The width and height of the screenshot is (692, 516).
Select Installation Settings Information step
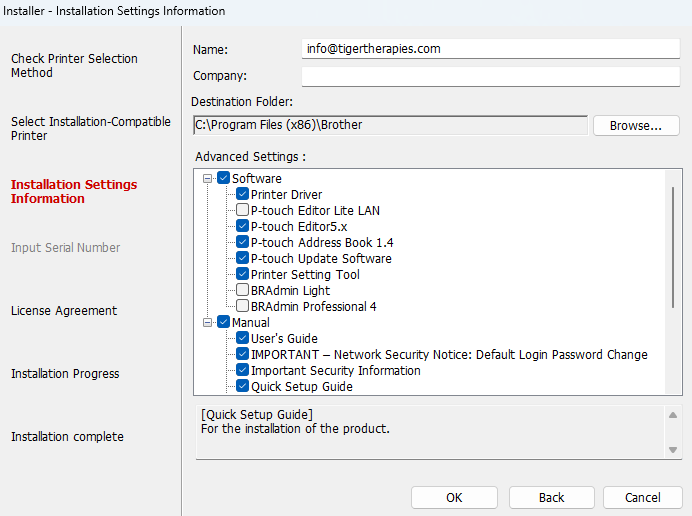coord(74,191)
